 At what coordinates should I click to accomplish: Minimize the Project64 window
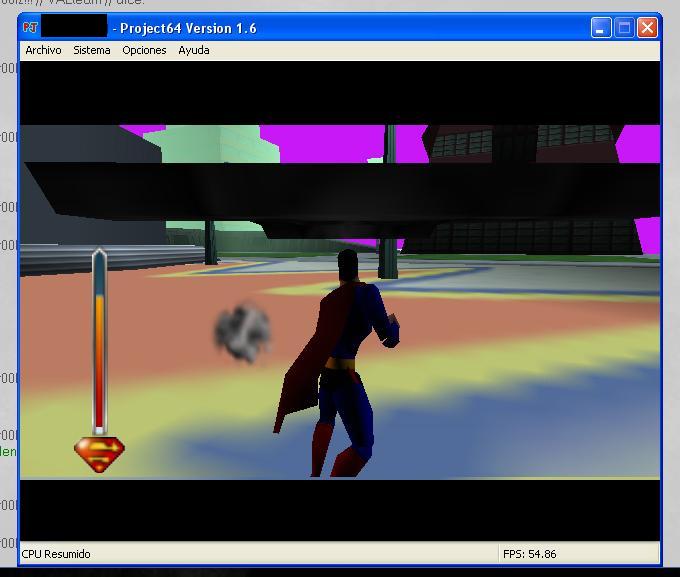coord(601,28)
